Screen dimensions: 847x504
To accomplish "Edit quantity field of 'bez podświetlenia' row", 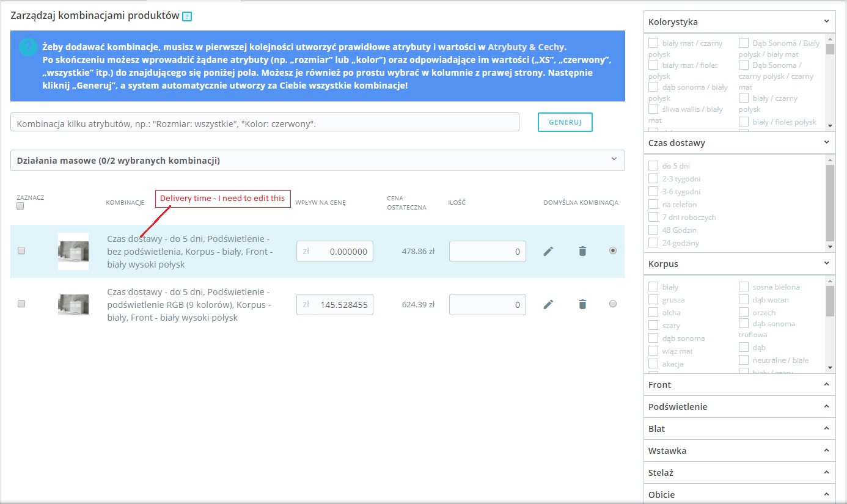I will 488,252.
